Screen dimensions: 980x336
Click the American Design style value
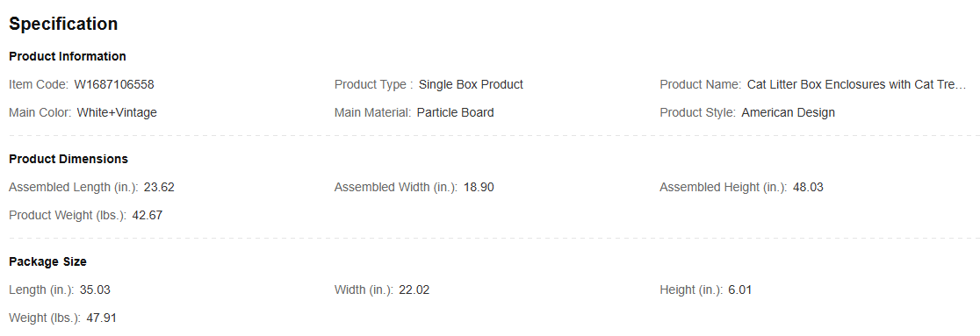(788, 112)
